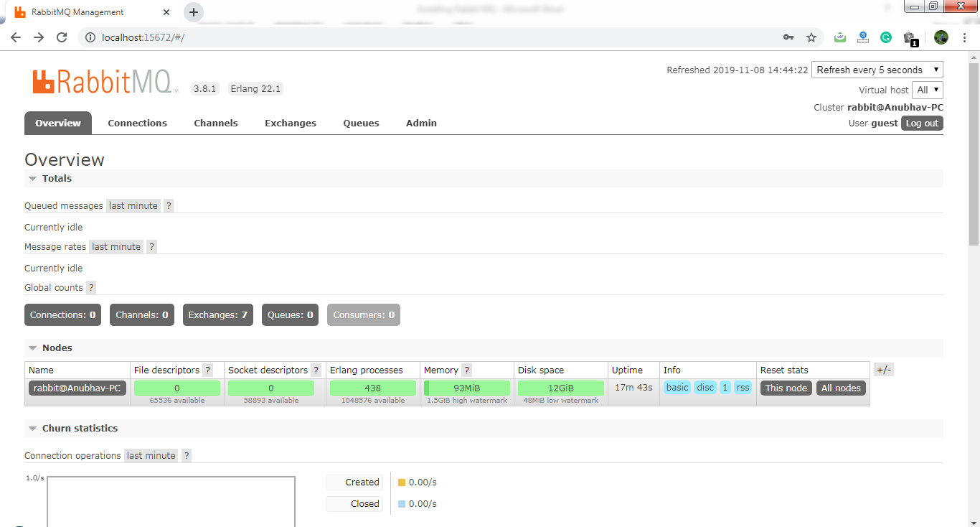Click the browser address bar
The image size is (980, 527).
point(430,37)
